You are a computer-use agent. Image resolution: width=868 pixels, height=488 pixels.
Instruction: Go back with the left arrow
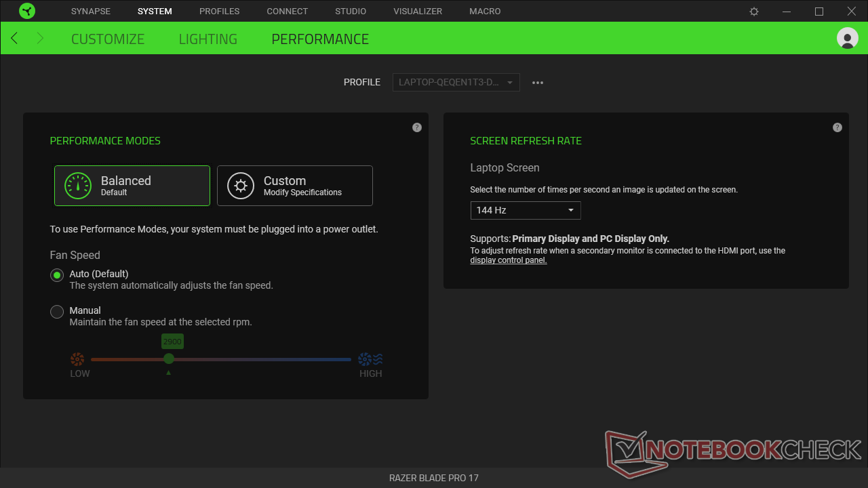(x=14, y=39)
